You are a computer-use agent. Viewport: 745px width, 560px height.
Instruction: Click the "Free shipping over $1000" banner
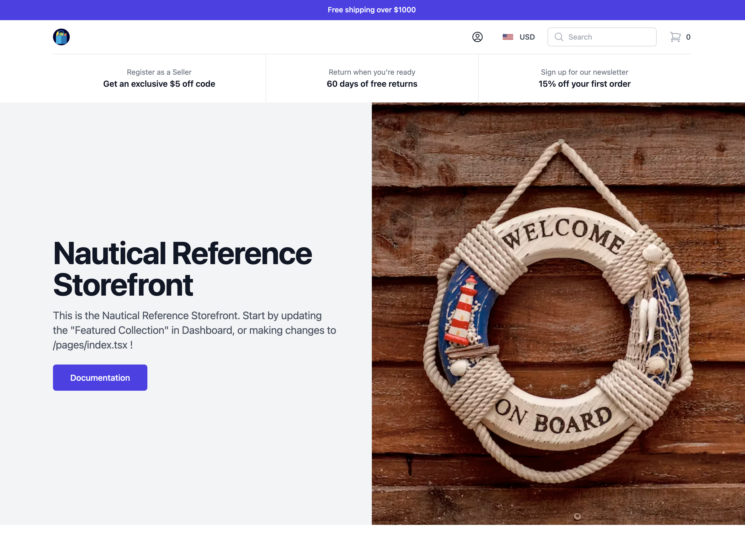tap(372, 10)
